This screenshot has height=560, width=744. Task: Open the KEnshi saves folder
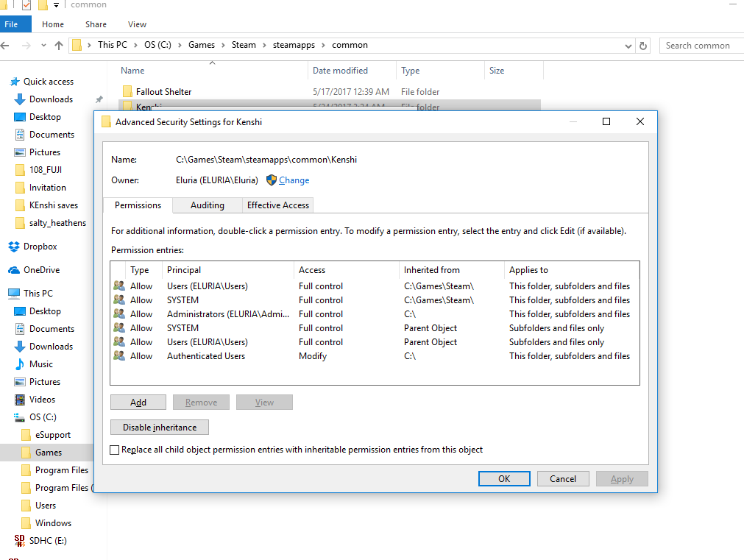click(x=53, y=205)
